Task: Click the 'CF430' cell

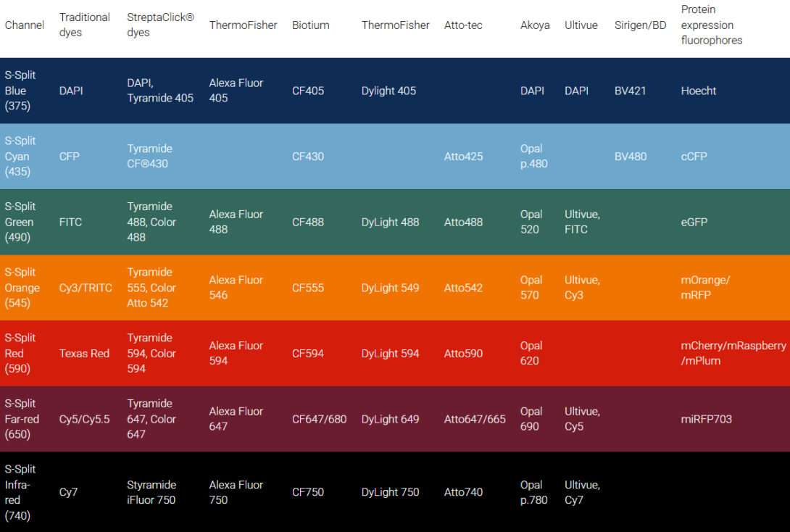Action: (x=308, y=156)
